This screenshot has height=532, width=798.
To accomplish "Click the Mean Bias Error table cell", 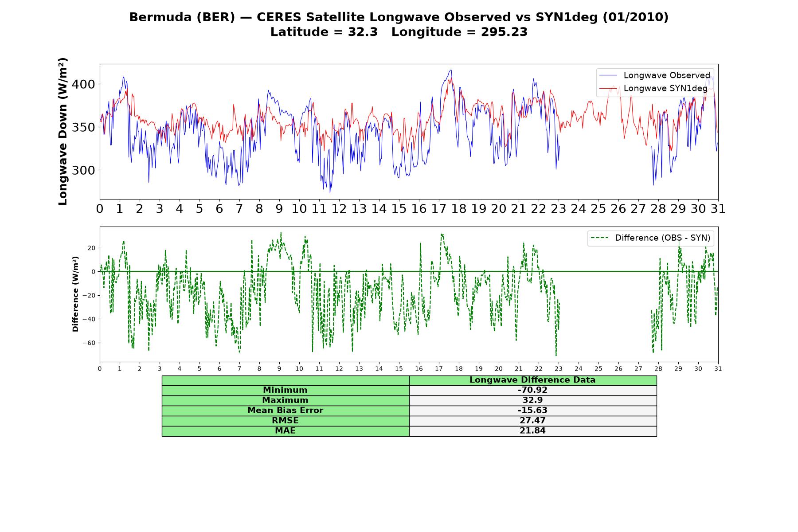I will pos(285,411).
